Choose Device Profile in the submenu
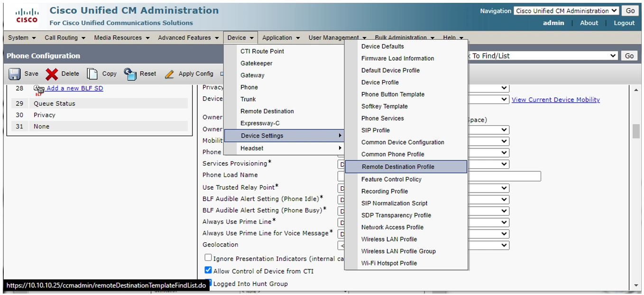Image resolution: width=644 pixels, height=295 pixels. 380,82
